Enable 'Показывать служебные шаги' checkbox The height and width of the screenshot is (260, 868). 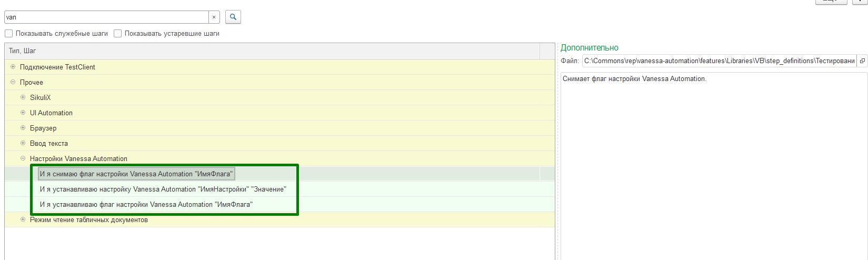pyautogui.click(x=9, y=34)
